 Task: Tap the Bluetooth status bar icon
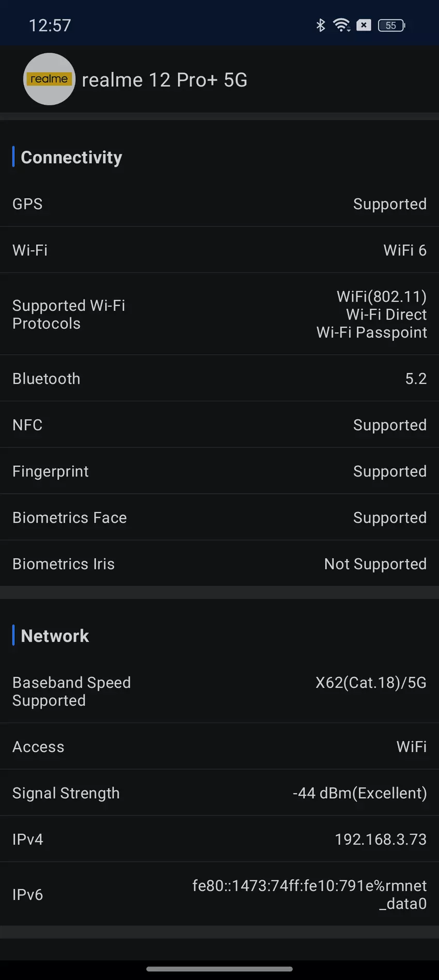coord(320,25)
